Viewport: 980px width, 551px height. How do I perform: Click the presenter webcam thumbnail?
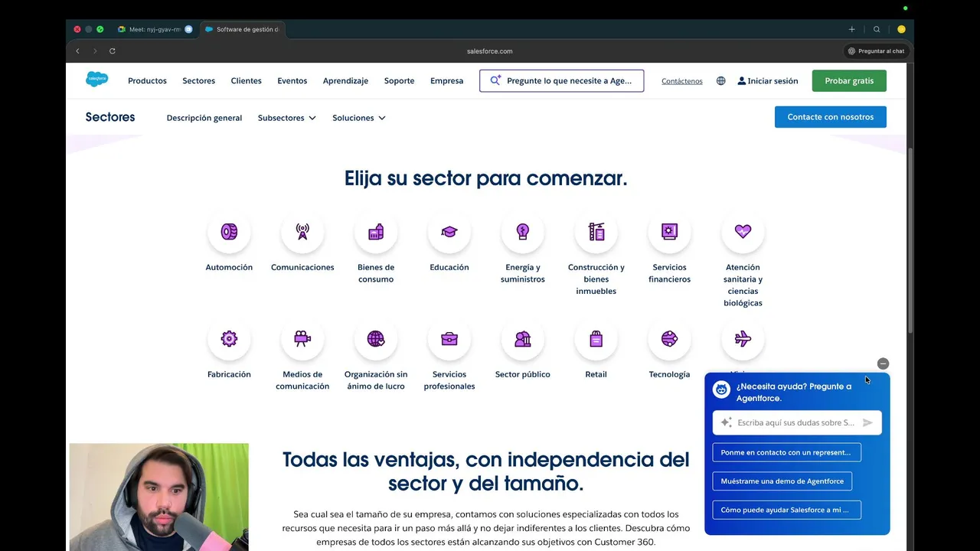[158, 497]
